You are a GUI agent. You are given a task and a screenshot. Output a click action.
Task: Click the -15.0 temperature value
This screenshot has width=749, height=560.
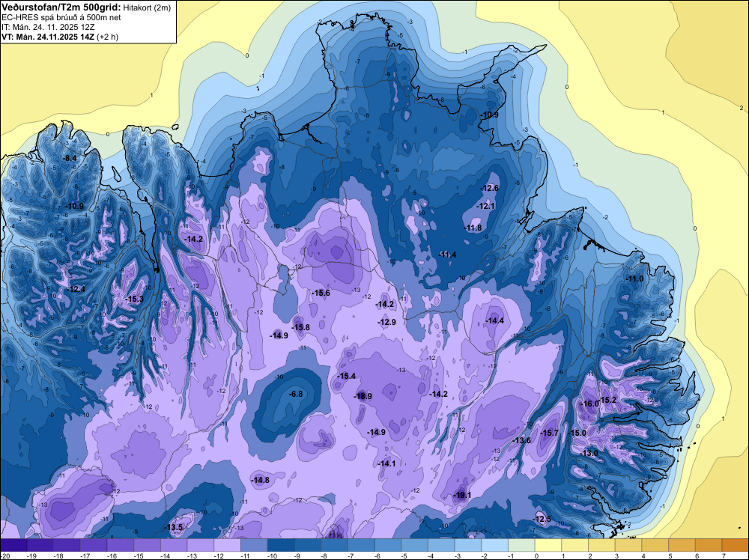point(577,433)
